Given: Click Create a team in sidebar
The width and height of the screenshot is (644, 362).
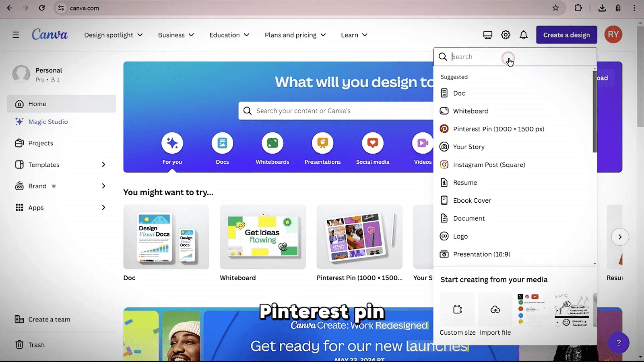Looking at the screenshot, I should click(x=62, y=319).
